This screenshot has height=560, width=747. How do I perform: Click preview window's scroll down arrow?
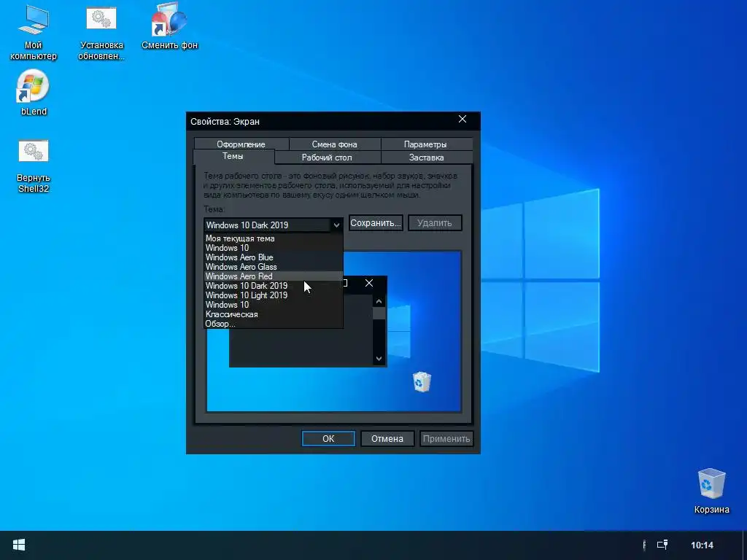pos(379,359)
